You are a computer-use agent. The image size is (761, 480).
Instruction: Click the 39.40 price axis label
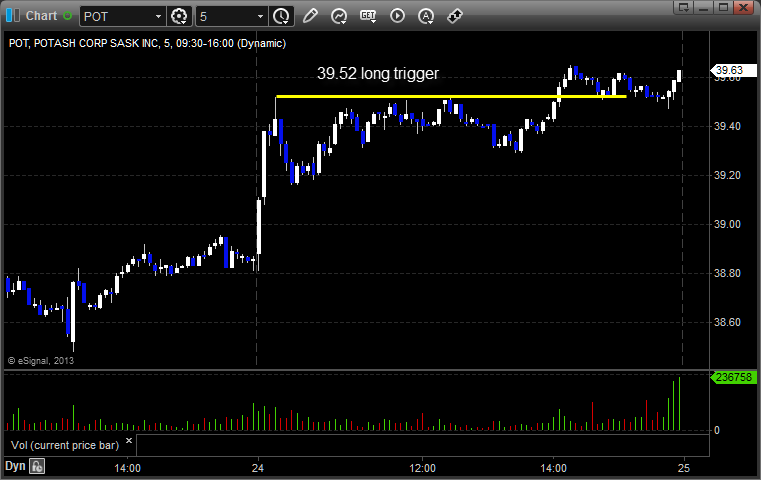coord(727,126)
